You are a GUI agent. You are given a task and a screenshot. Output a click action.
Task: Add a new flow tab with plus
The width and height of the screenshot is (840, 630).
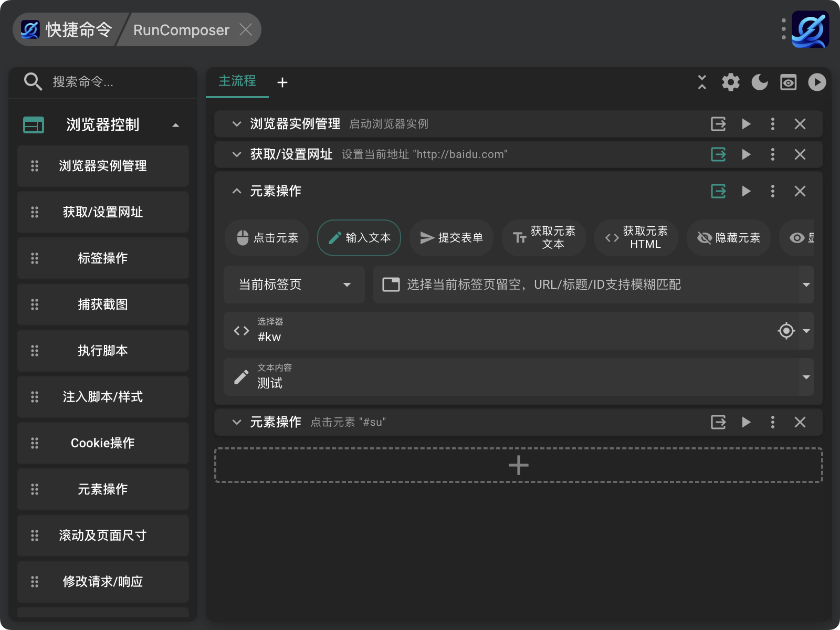pyautogui.click(x=282, y=82)
